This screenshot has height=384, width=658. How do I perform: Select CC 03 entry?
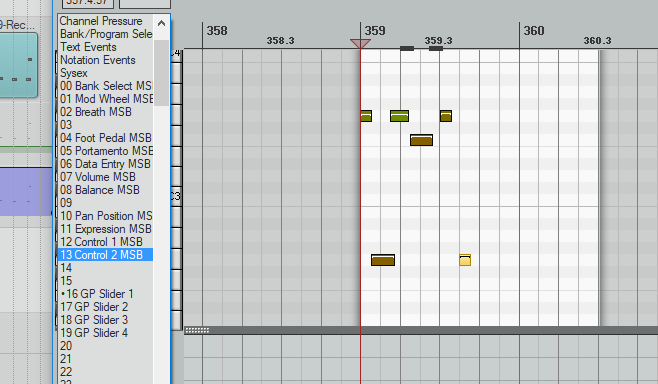(105, 125)
